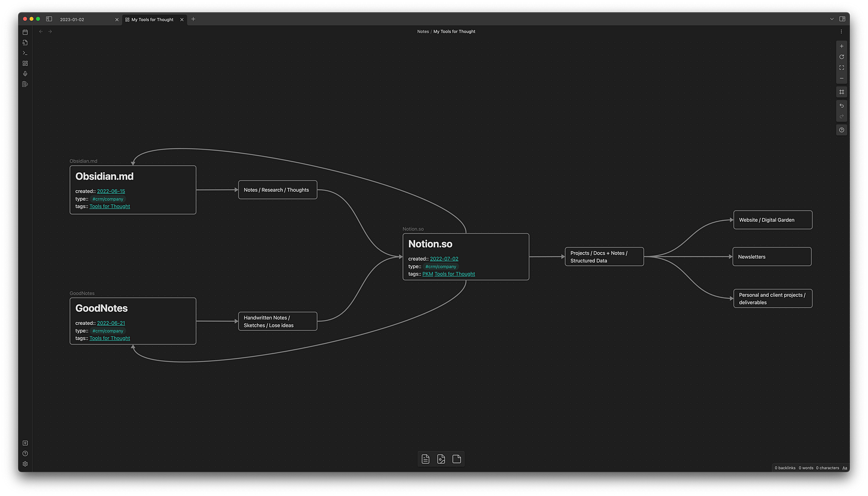
Task: Close the My Tools for Thought tab
Action: [x=181, y=20]
